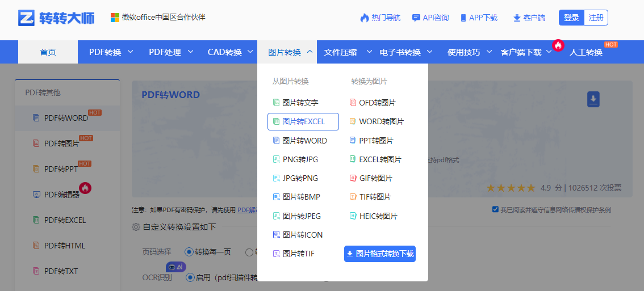This screenshot has height=291, width=644.
Task: Click the 从图片转换 column heading
Action: [x=290, y=81]
